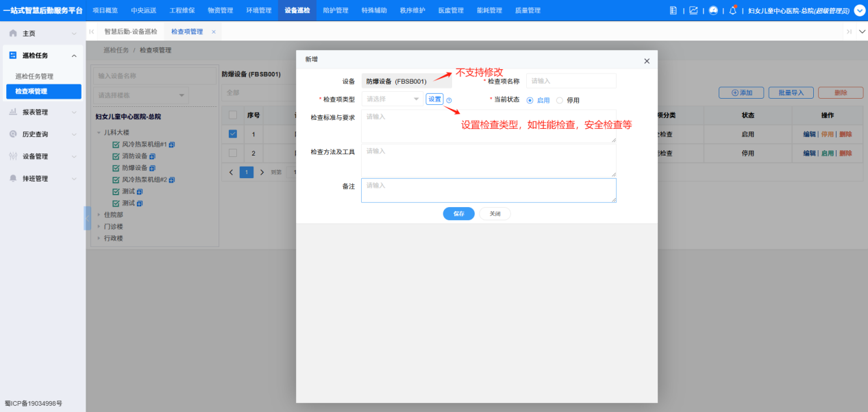Switch to the 智慧后勤-设备巡检 tab
This screenshot has height=412, width=868.
[131, 32]
